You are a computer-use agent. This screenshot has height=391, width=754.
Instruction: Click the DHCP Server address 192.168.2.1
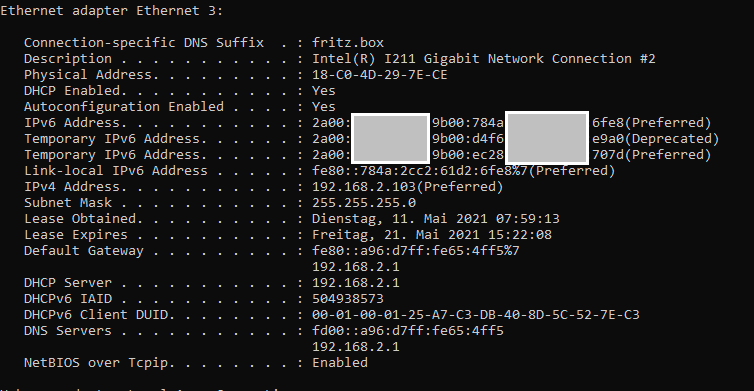355,282
